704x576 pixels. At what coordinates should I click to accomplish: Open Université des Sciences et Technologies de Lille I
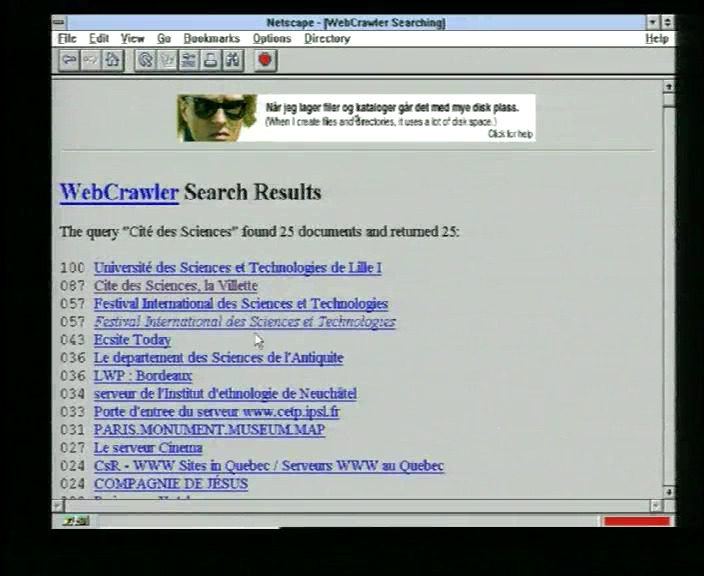click(x=238, y=268)
